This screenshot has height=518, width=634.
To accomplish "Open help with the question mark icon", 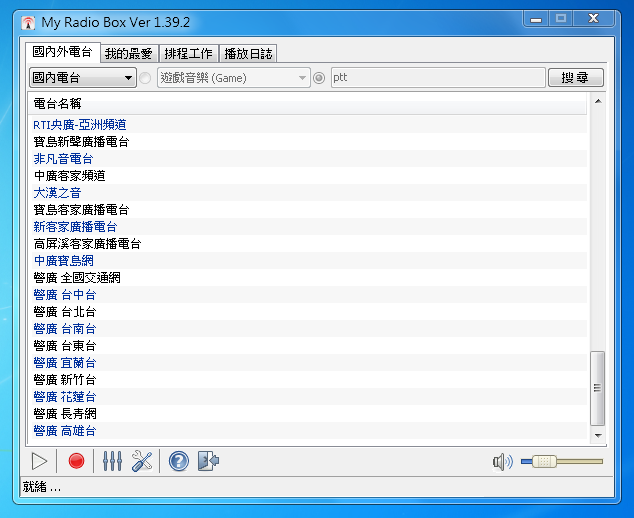I will [179, 461].
